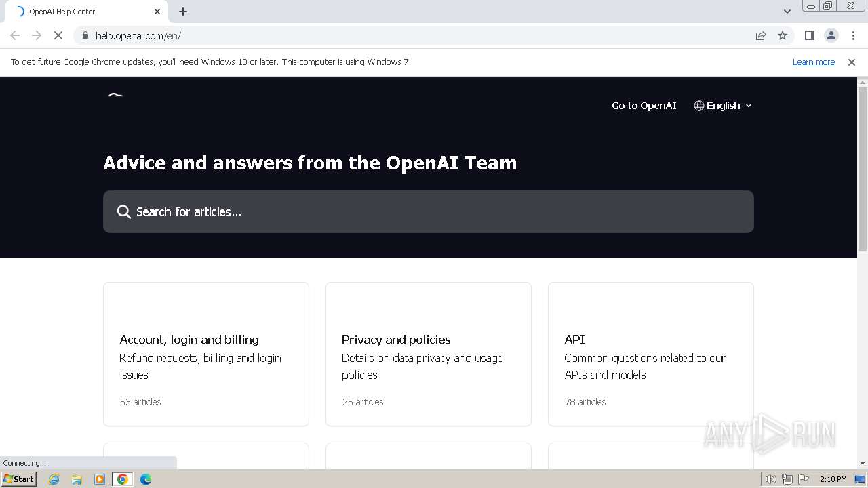Click the search magnifier icon
Screen dimensions: 868x488
(123, 212)
